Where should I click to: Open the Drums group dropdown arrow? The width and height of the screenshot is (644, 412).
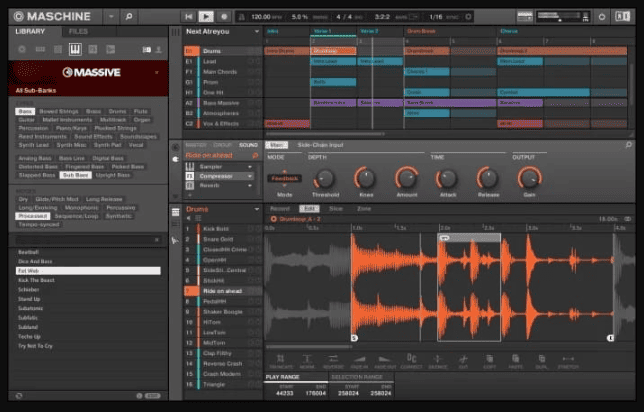[x=257, y=209]
